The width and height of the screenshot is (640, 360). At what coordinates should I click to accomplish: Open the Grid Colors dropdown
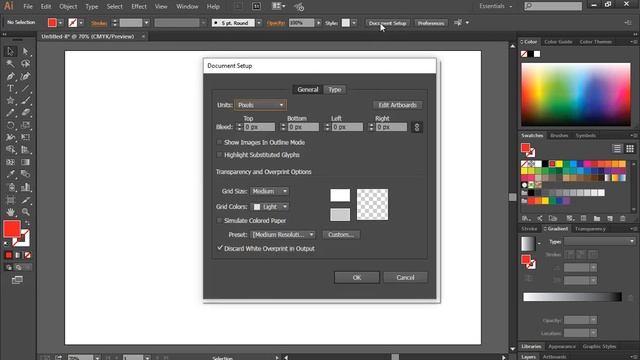pos(269,207)
